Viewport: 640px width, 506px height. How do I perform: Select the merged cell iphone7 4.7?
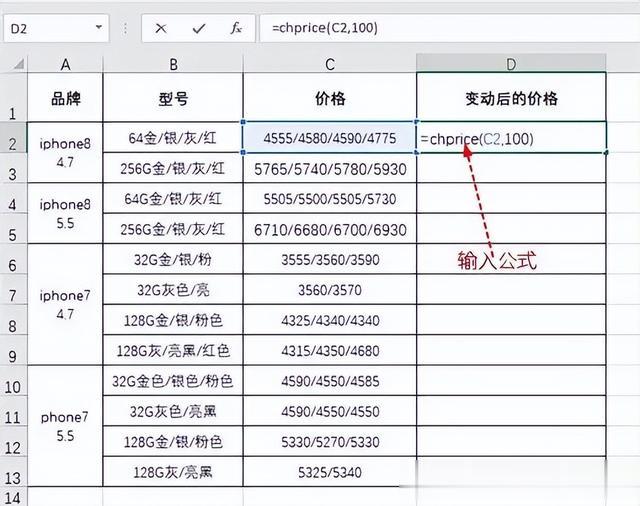tap(65, 304)
